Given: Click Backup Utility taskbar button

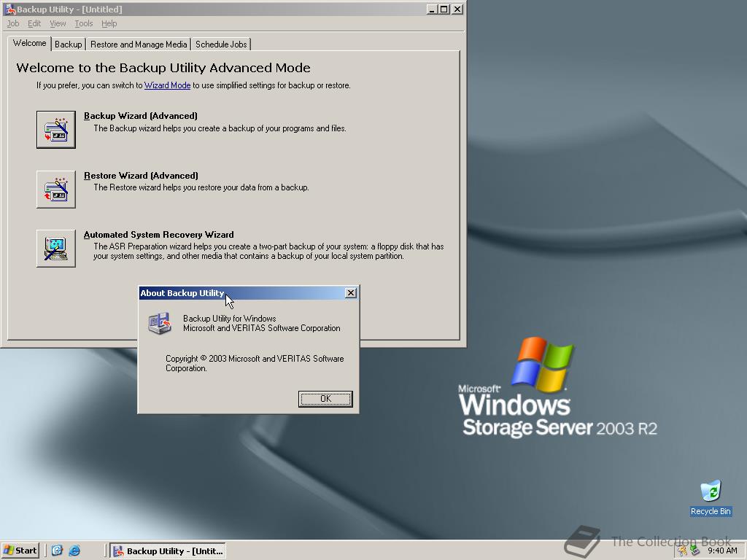Looking at the screenshot, I should [169, 551].
